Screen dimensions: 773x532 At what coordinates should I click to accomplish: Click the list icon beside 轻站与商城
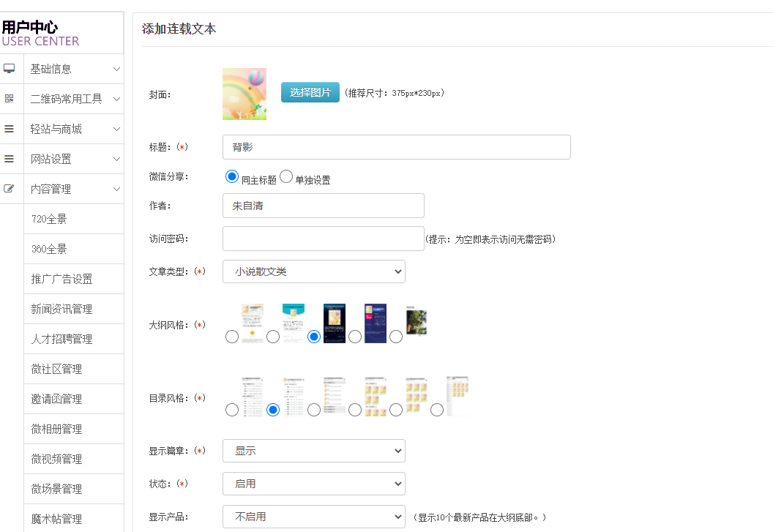coord(10,129)
